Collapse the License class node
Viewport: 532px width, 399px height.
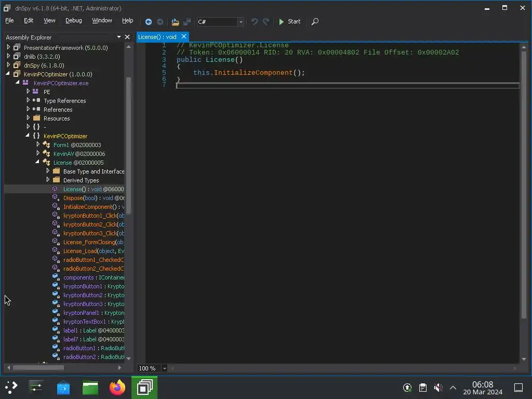[37, 162]
